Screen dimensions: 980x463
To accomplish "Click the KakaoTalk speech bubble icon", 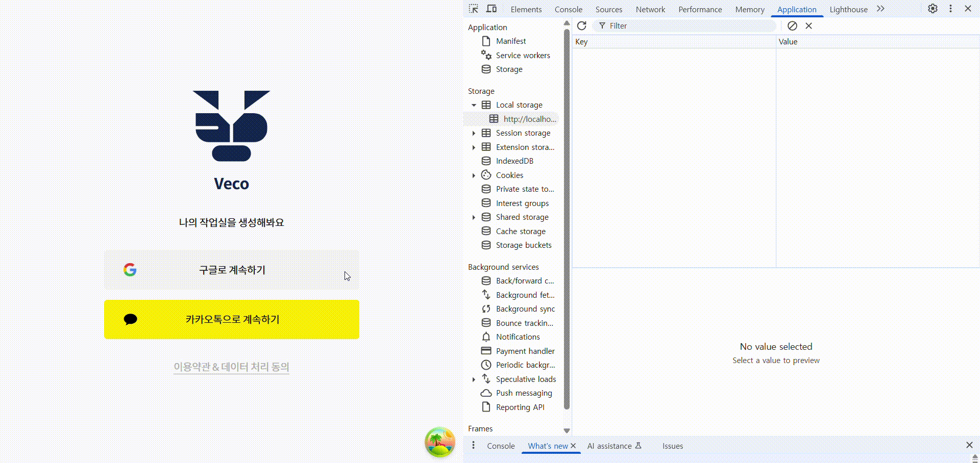I will (130, 319).
